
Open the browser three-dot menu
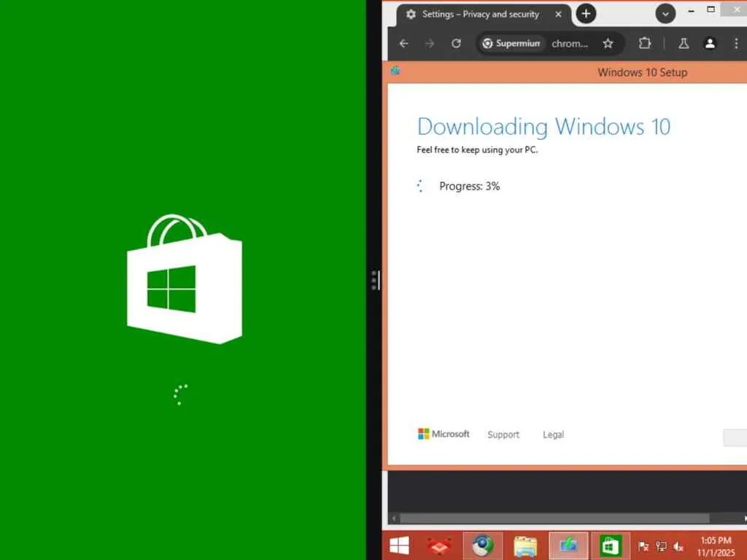coord(736,43)
